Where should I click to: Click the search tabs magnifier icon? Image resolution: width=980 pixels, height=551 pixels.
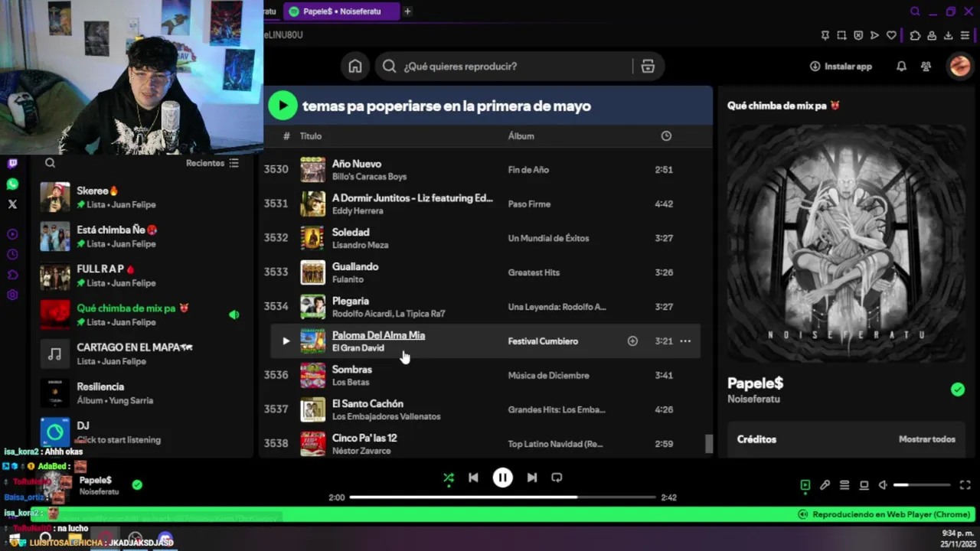point(915,11)
